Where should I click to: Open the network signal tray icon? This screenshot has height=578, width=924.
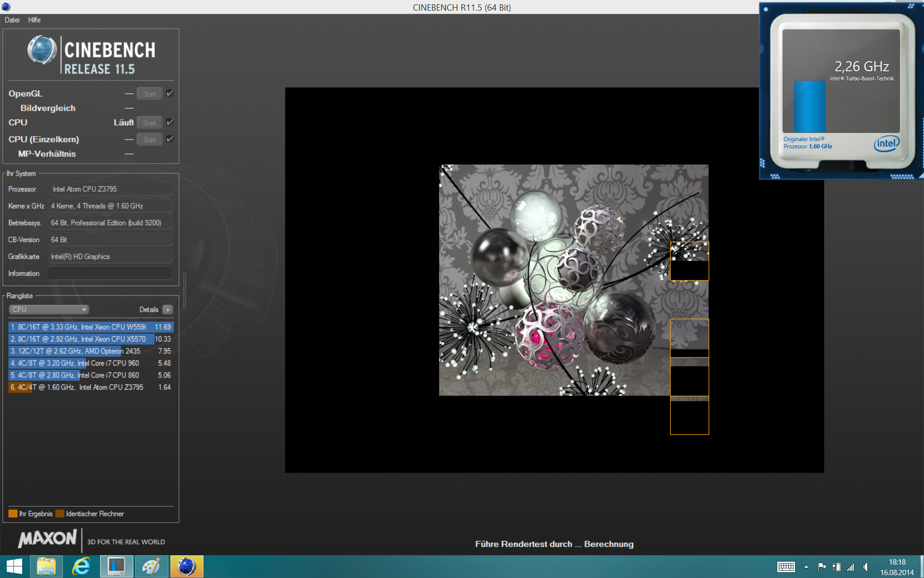pyautogui.click(x=851, y=567)
